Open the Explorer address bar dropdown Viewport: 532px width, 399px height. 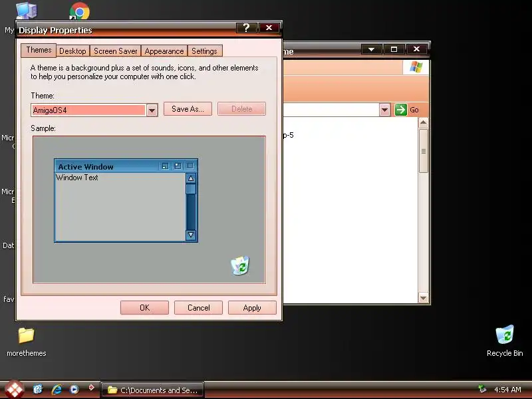pos(384,110)
